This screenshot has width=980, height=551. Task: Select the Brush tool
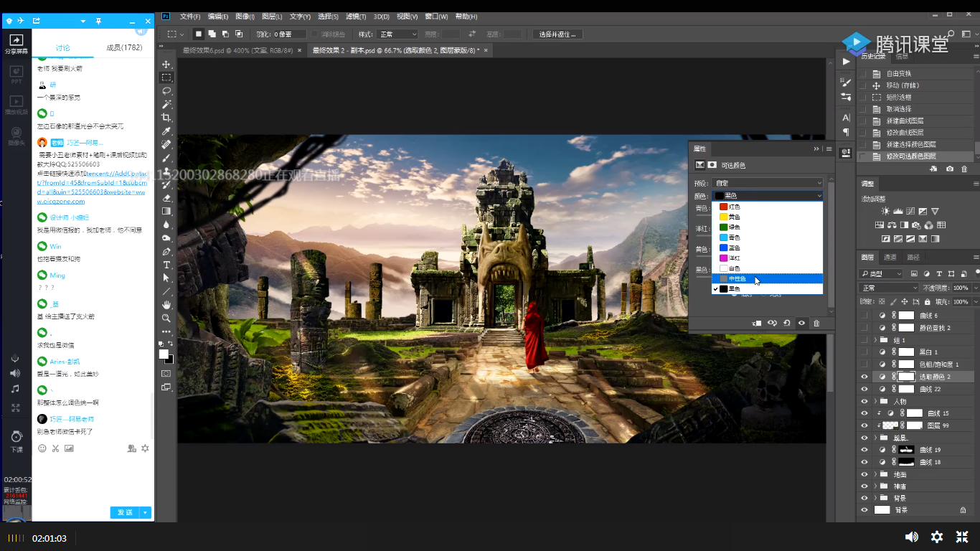[166, 158]
